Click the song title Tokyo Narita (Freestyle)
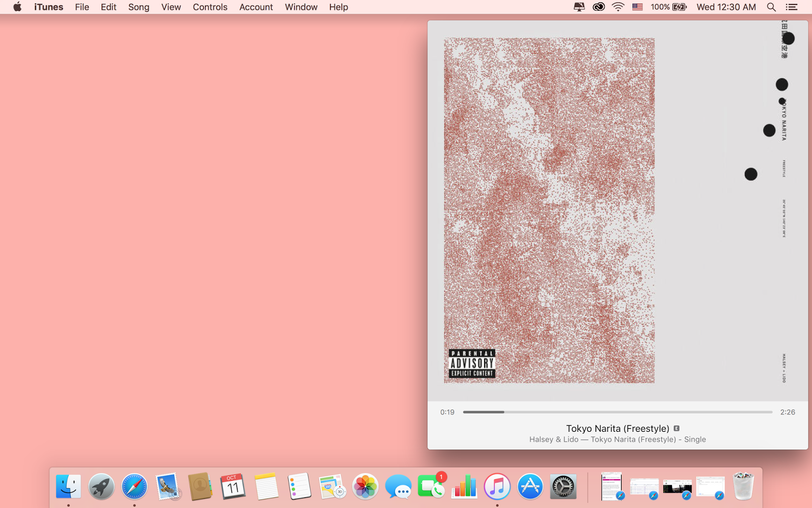The height and width of the screenshot is (508, 812). click(618, 429)
